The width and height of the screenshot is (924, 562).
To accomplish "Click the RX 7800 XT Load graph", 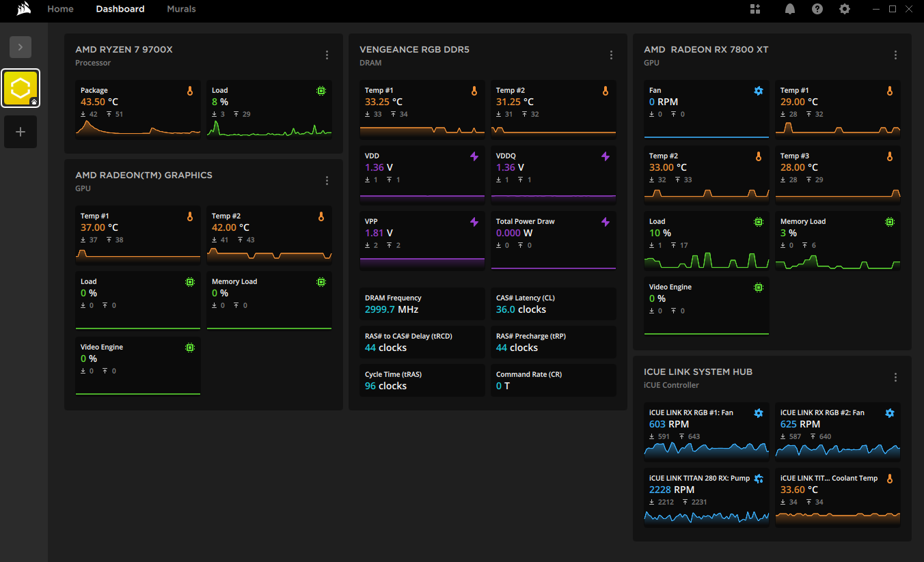I will [x=707, y=260].
